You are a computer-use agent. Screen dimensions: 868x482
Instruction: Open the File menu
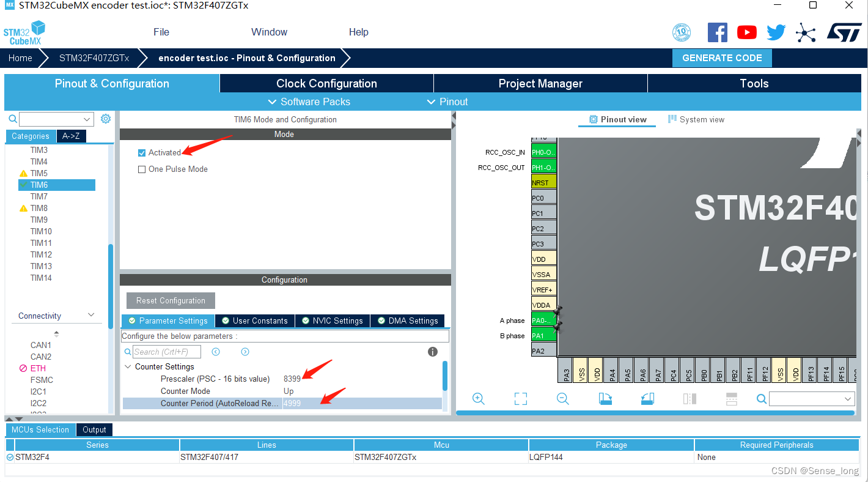click(161, 32)
